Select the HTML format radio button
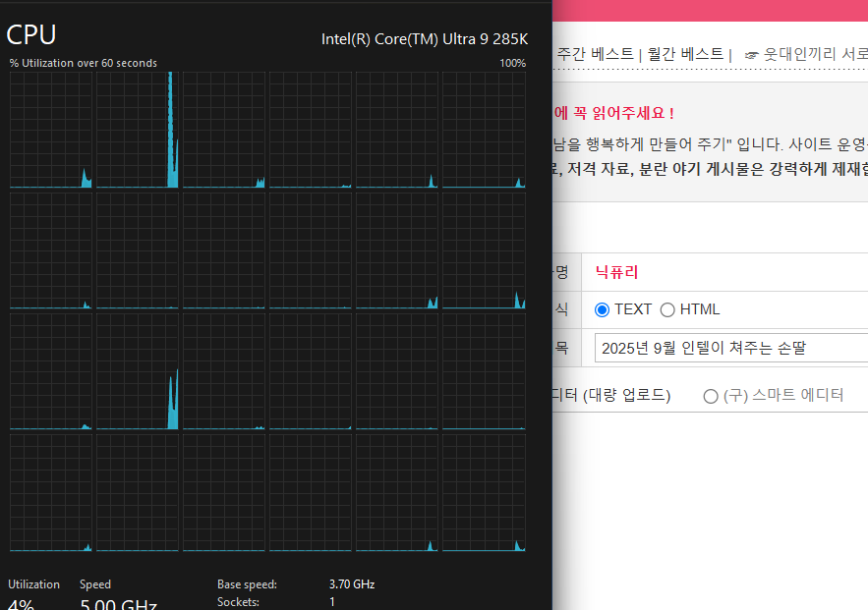868x610 pixels. [x=667, y=309]
